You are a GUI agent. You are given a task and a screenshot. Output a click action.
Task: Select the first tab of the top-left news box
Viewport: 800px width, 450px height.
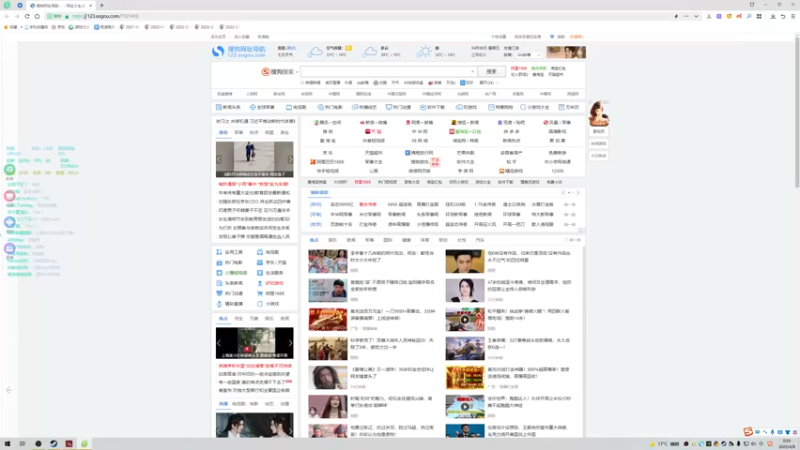[x=223, y=133]
